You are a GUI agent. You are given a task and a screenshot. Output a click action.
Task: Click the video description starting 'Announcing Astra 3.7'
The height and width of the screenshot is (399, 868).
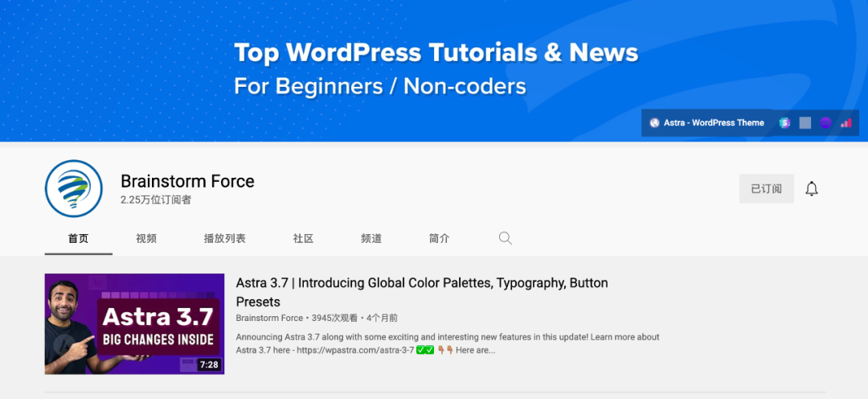tap(448, 343)
